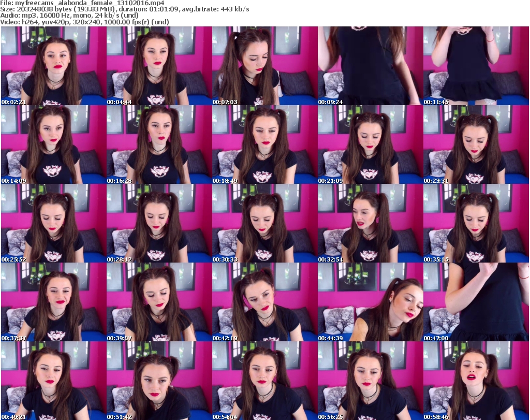Click the Size and duration info line
This screenshot has width=530, height=420.
(125, 9)
